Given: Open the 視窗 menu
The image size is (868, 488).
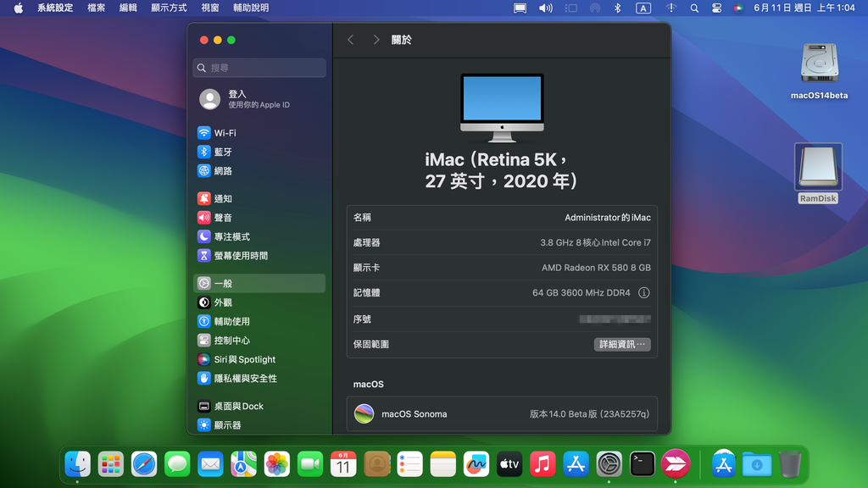Looking at the screenshot, I should (x=210, y=8).
